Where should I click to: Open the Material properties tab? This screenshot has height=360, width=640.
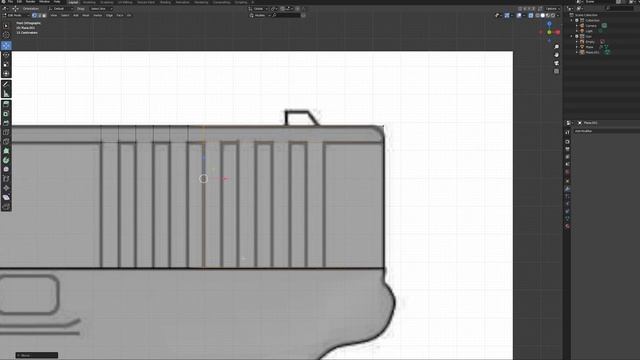pos(567,226)
